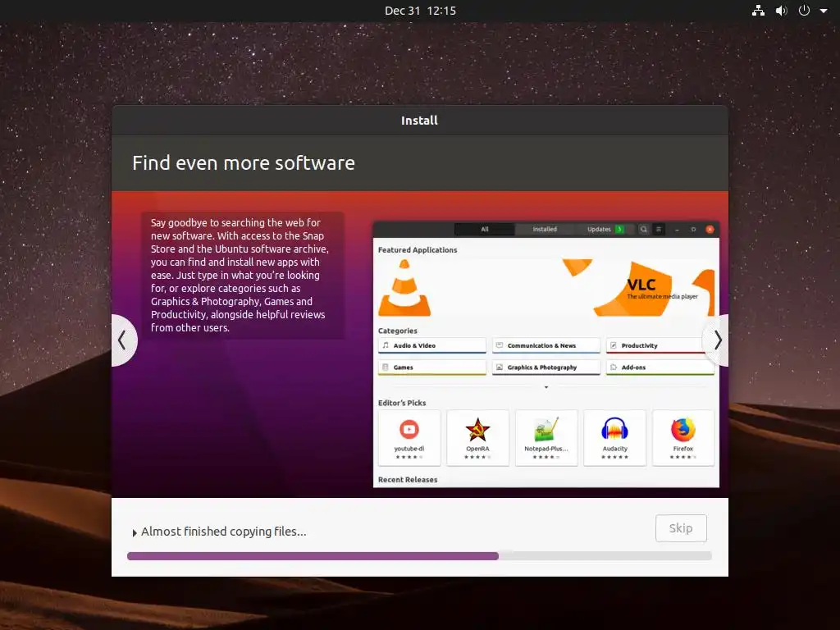Click the icon next to Games category
This screenshot has height=630, width=840.
click(386, 367)
